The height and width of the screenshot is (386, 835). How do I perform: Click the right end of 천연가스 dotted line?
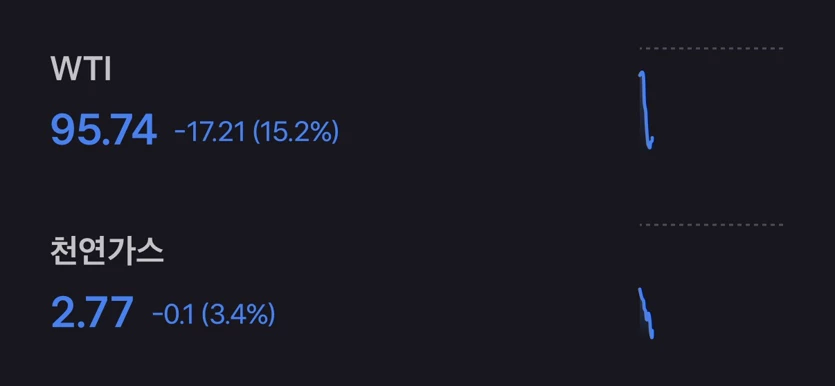781,225
